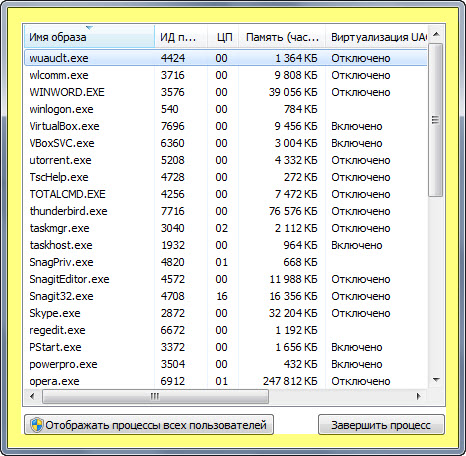This screenshot has height=456, width=466.
Task: Click Отключено in WINWORD.EXE row
Action: coord(361,92)
